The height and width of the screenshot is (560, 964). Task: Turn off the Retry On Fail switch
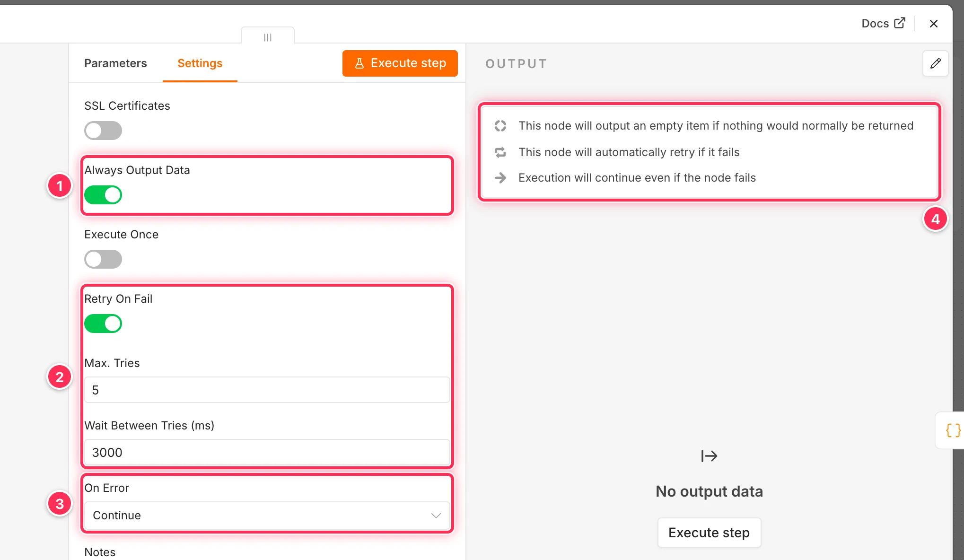coord(103,324)
